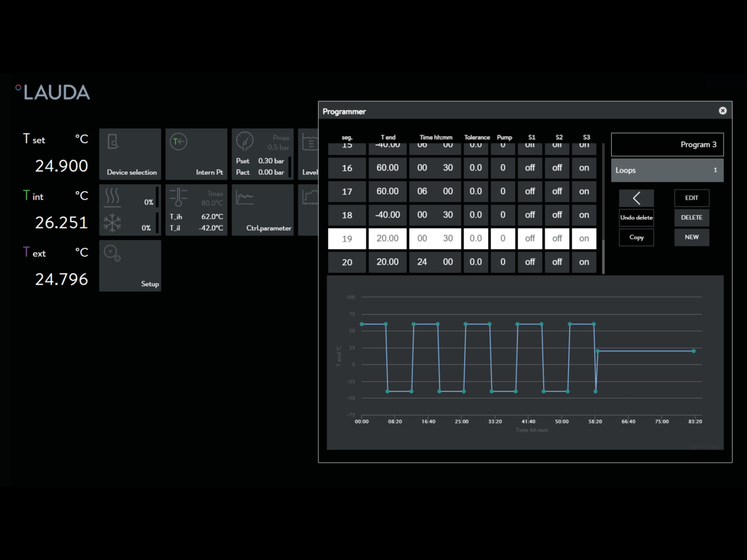
Task: Click the DELETE button
Action: (x=691, y=218)
